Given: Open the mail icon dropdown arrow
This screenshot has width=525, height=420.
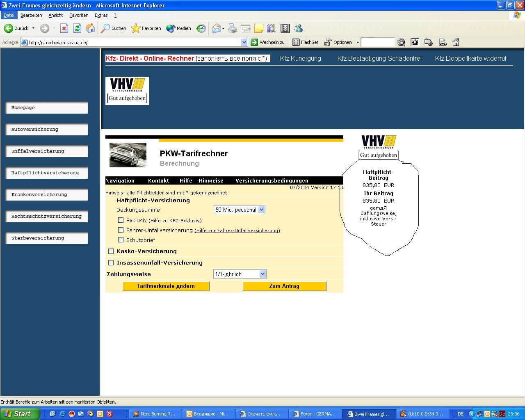Looking at the screenshot, I should tap(223, 28).
